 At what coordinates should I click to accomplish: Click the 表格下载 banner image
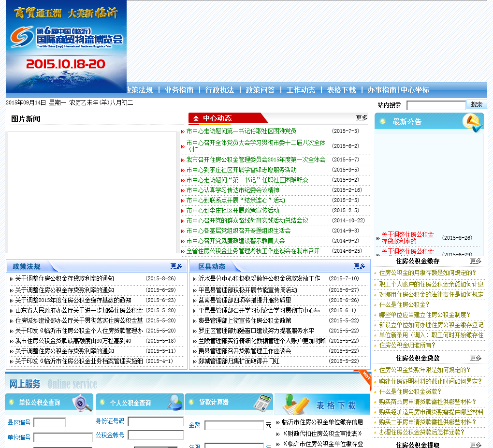(x=322, y=405)
